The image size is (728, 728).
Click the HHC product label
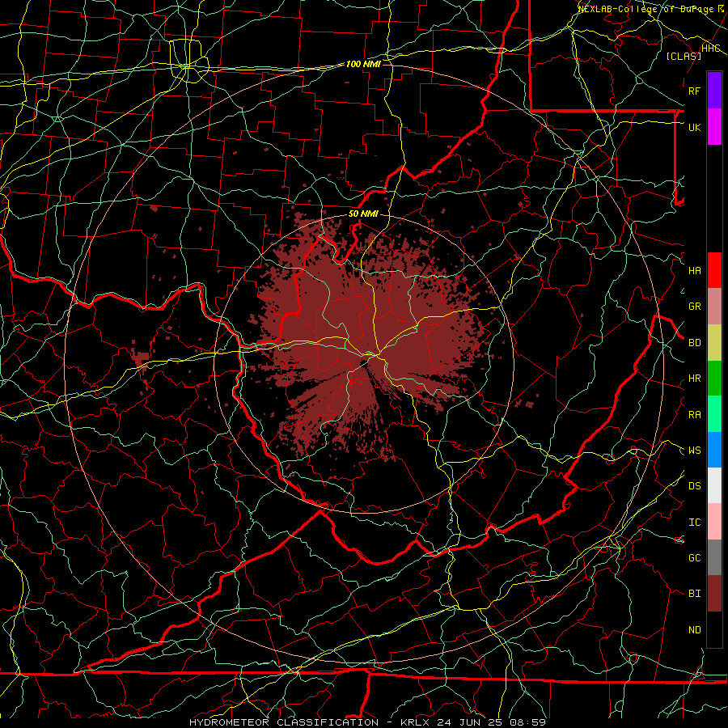(x=711, y=49)
